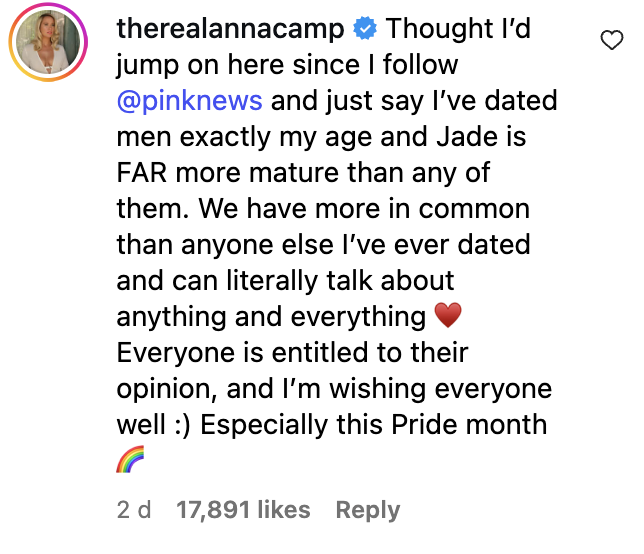This screenshot has height=554, width=644.
Task: Click the words wishing everyone
Action: [441, 388]
